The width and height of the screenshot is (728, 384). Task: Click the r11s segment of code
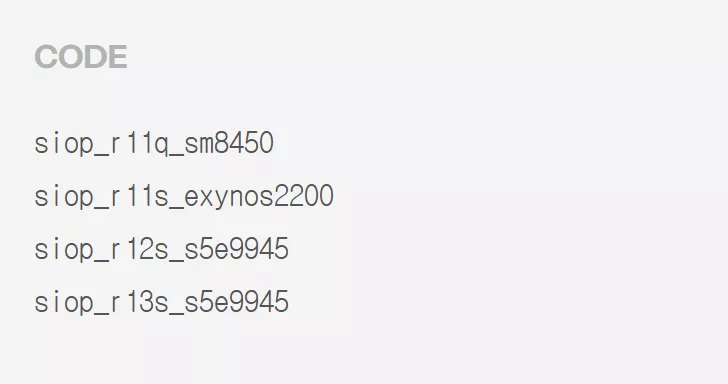click(140, 196)
